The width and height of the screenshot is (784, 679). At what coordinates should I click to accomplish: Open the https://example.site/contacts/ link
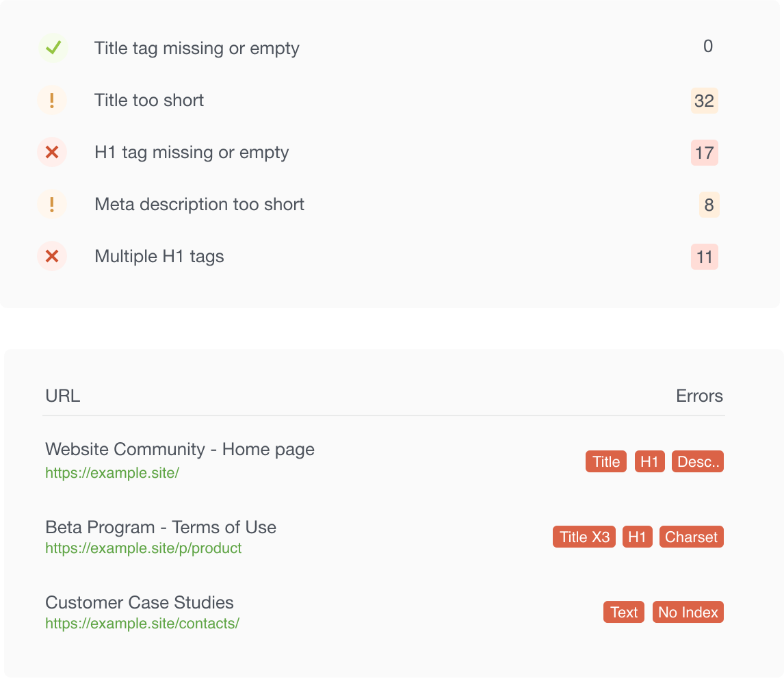(142, 624)
